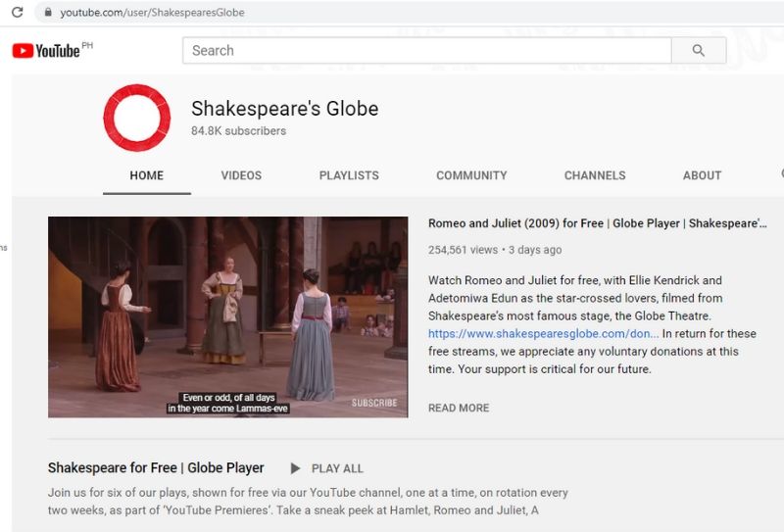Open the Playlists tab
This screenshot has height=532, width=784.
click(349, 175)
